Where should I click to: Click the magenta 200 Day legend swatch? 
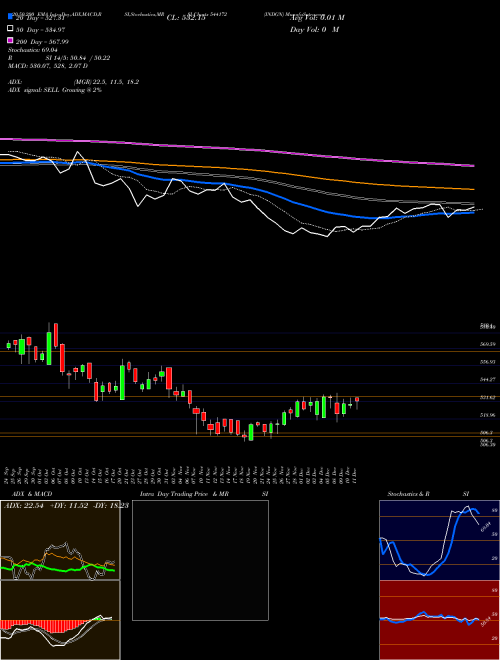pos(11,40)
